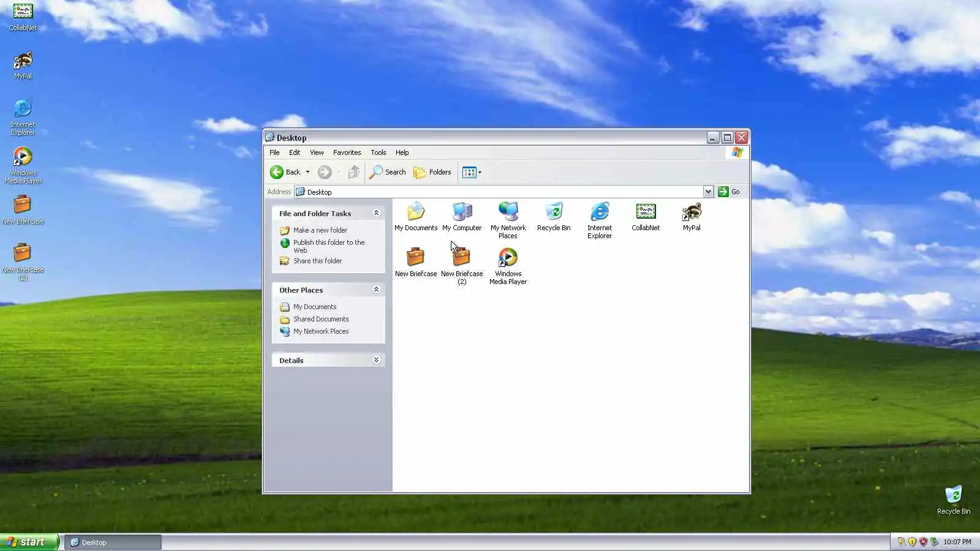The width and height of the screenshot is (980, 551).
Task: Click the clock in the system tray
Action: coord(957,542)
